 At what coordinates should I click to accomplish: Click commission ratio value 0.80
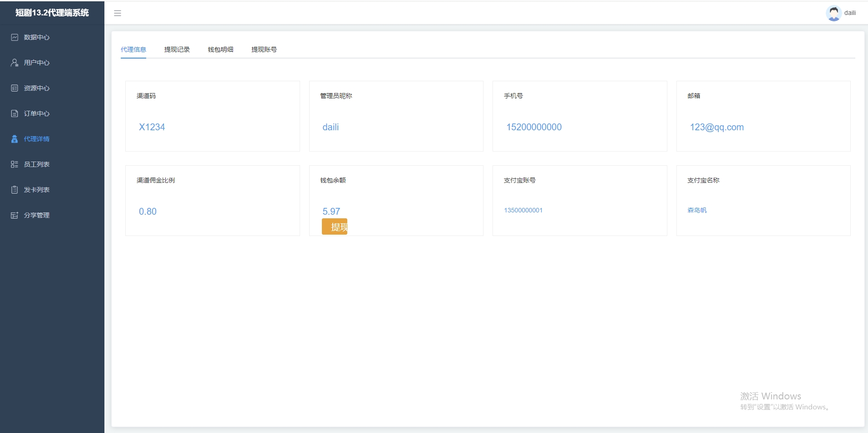(x=148, y=212)
